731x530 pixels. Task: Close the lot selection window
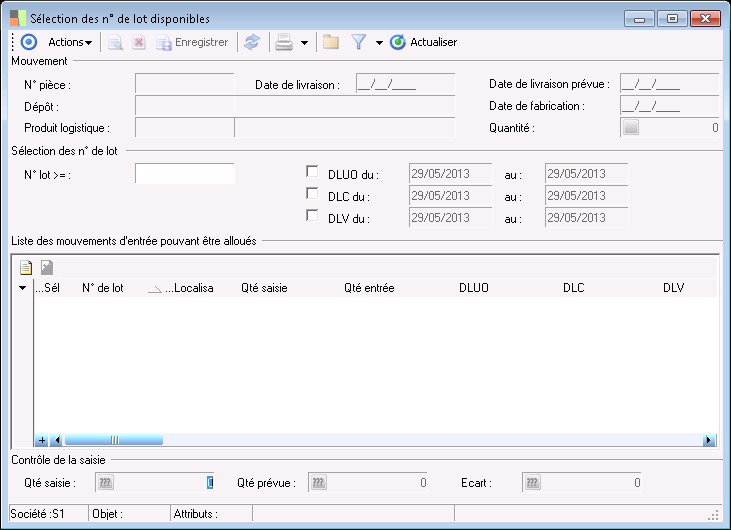tap(705, 19)
